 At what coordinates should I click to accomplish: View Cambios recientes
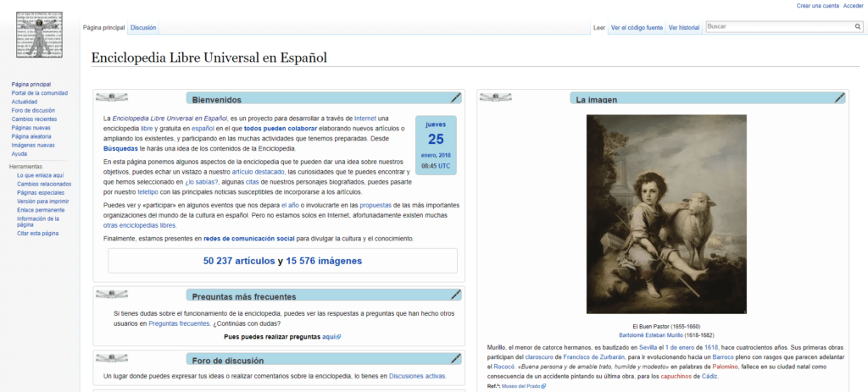tap(34, 119)
